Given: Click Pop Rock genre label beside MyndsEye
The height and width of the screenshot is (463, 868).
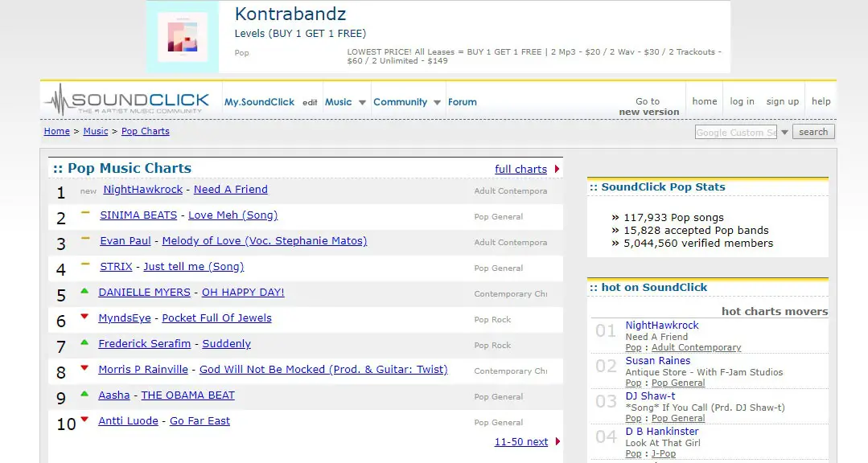Looking at the screenshot, I should (492, 320).
